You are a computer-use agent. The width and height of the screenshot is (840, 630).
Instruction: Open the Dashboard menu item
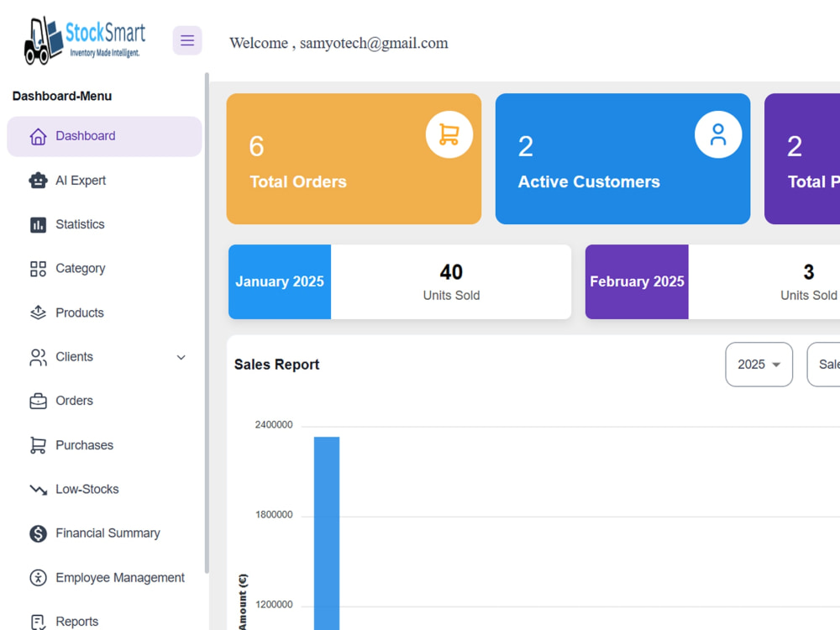[104, 136]
